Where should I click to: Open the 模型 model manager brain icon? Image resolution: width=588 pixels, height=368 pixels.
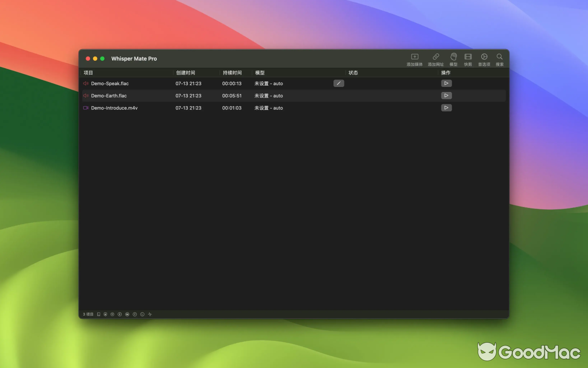(453, 59)
